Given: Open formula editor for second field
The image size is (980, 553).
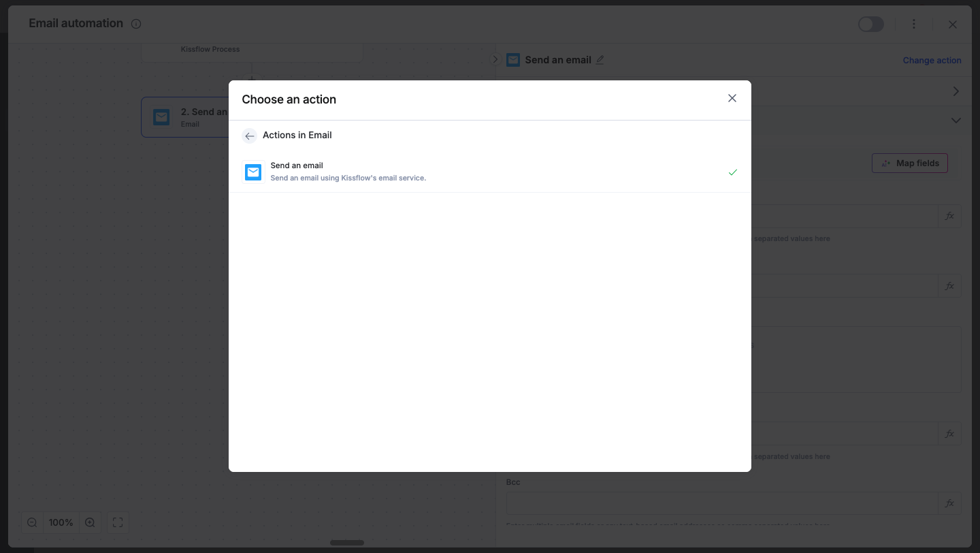Looking at the screenshot, I should coord(949,286).
